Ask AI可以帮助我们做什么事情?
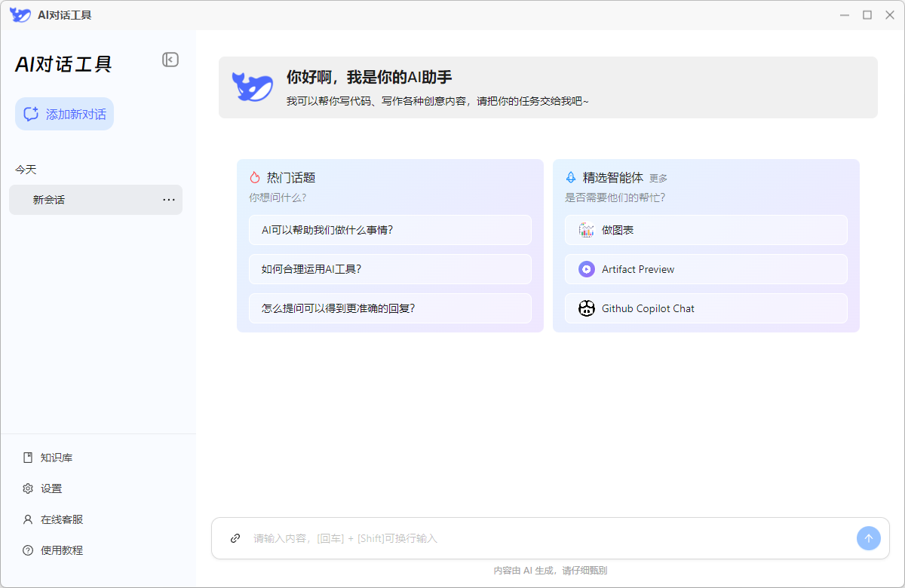 390,230
